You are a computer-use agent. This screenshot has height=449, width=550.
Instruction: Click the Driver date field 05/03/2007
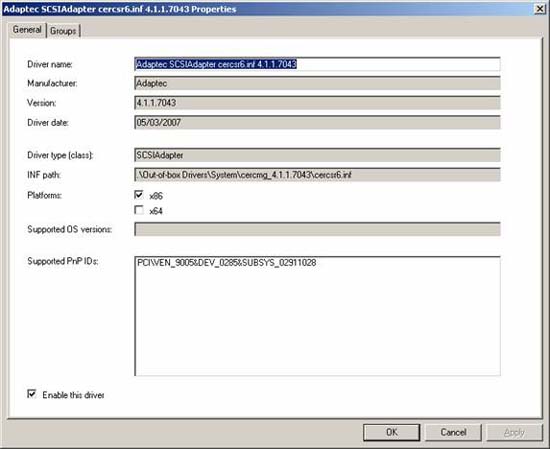click(317, 122)
